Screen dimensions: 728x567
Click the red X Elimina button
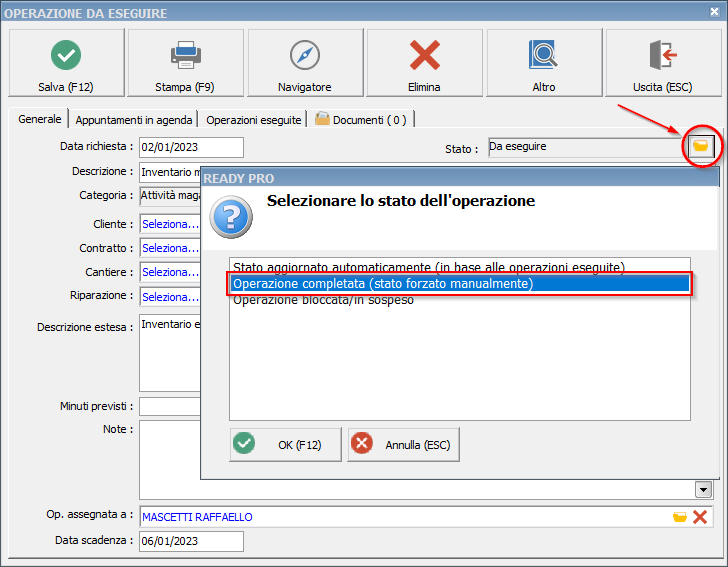click(424, 63)
